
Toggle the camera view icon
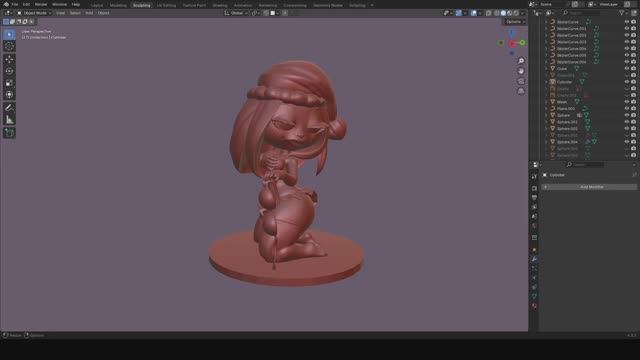(521, 81)
